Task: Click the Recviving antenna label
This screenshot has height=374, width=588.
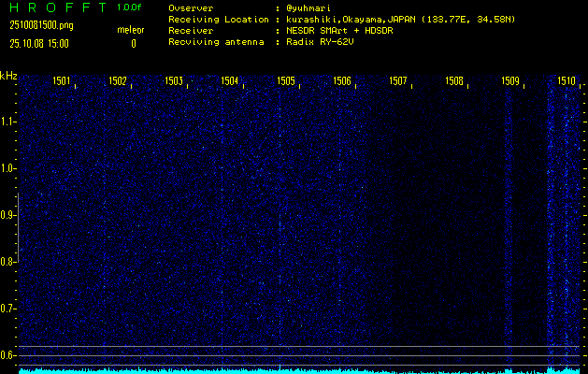Action: tap(216, 42)
